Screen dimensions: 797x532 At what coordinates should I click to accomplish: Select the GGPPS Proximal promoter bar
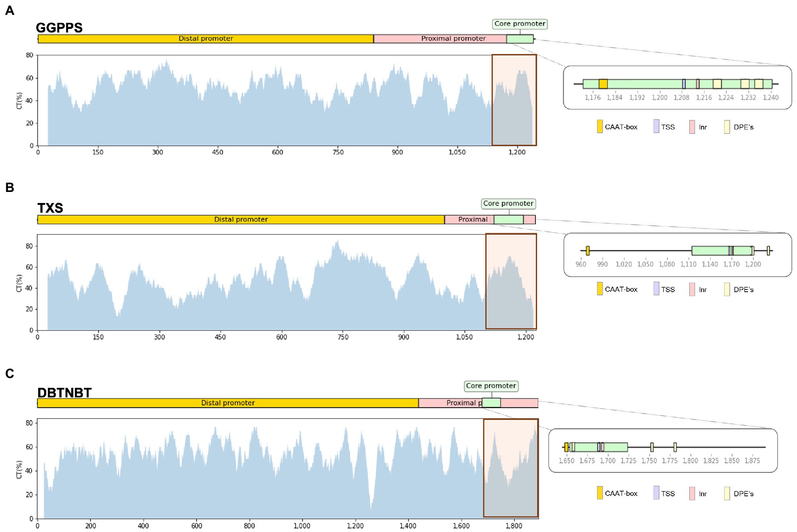click(440, 39)
